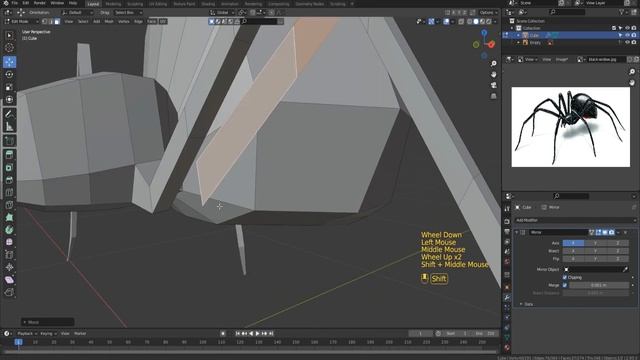
Task: Toggle the camera view icon in viewport
Action: 493,85
